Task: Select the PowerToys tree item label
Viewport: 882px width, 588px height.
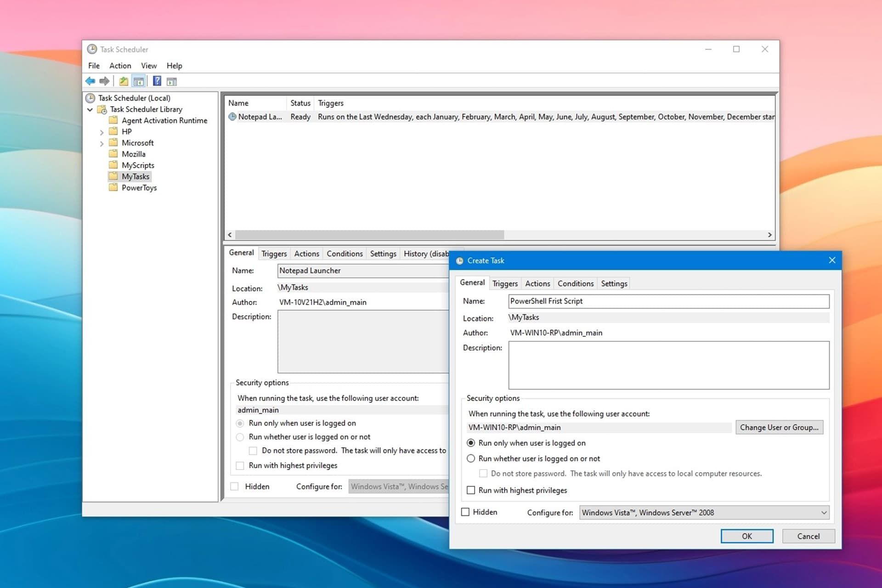Action: coord(139,187)
